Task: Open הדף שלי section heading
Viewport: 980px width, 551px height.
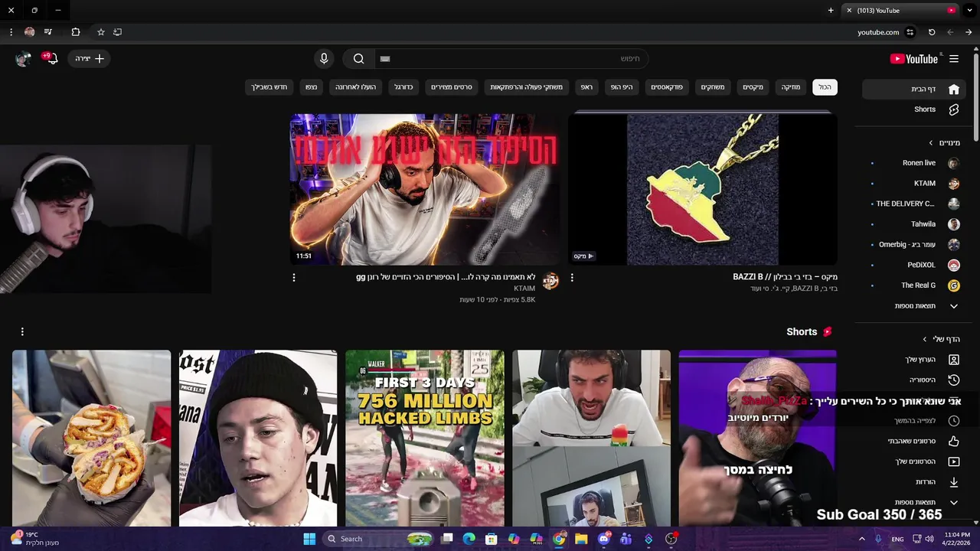Action: [x=942, y=339]
